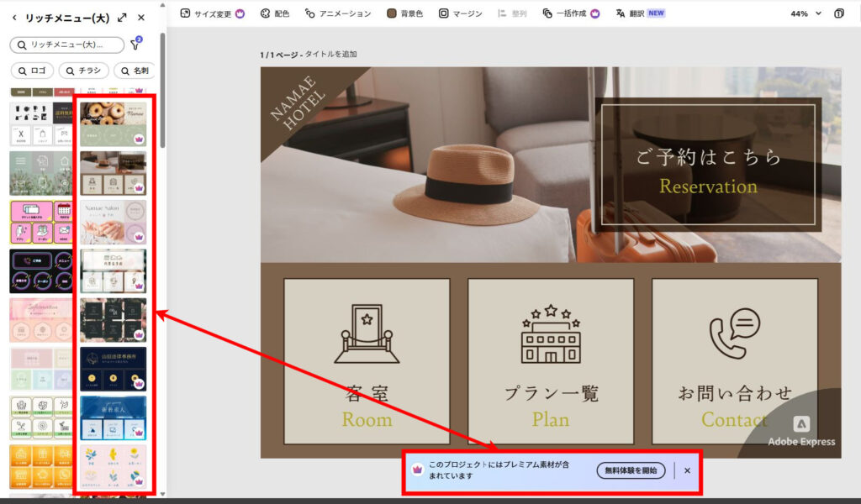Dismiss the premium content notification banner
Screen dimensions: 861x504
pos(687,470)
